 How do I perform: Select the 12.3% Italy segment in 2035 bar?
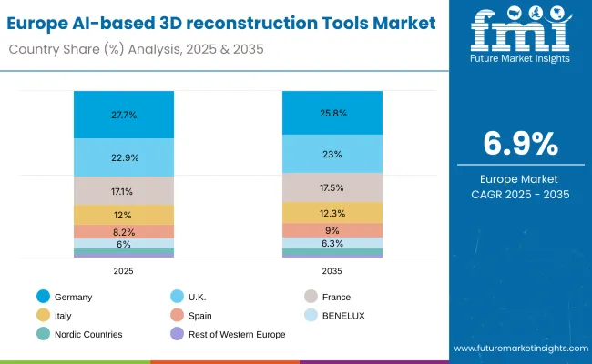point(332,213)
